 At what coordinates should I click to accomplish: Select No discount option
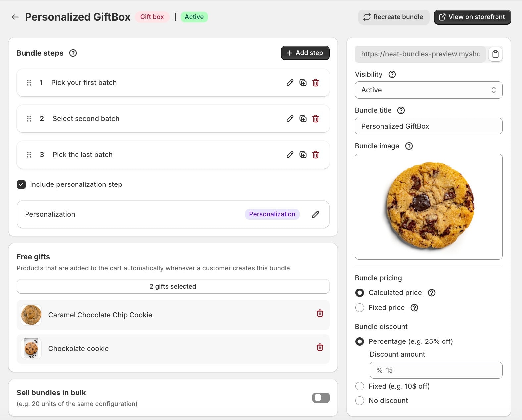tap(360, 401)
